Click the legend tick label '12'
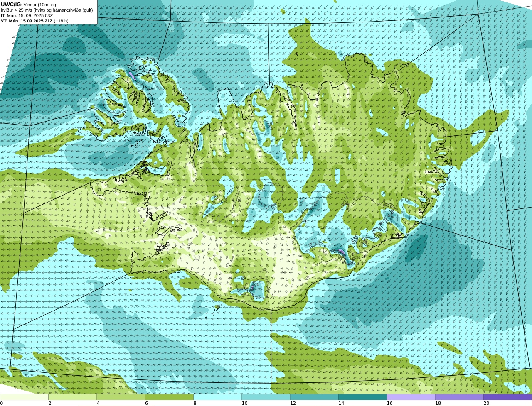532x406 pixels. (x=293, y=403)
